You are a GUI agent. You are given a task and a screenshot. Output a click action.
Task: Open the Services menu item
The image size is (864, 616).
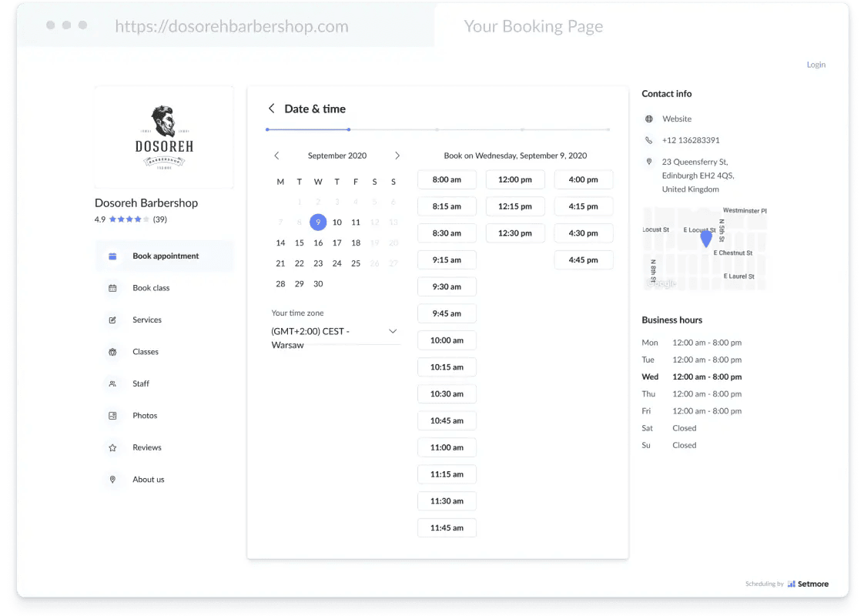coord(164,320)
